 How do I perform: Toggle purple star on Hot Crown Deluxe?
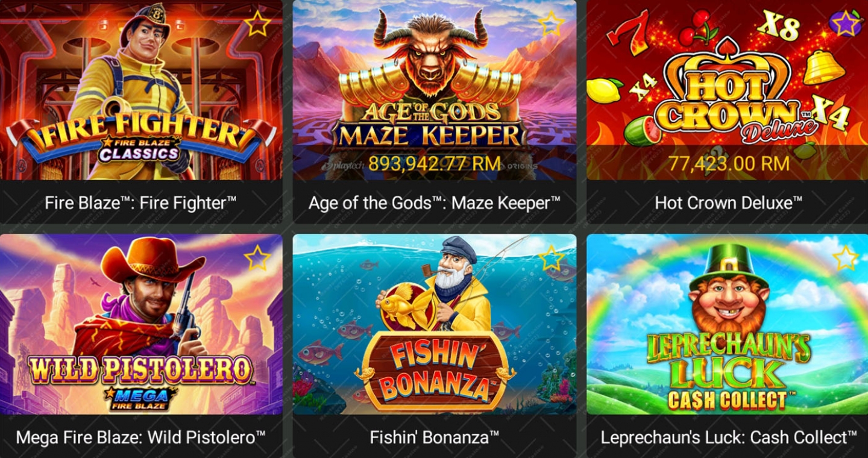pyautogui.click(x=845, y=24)
